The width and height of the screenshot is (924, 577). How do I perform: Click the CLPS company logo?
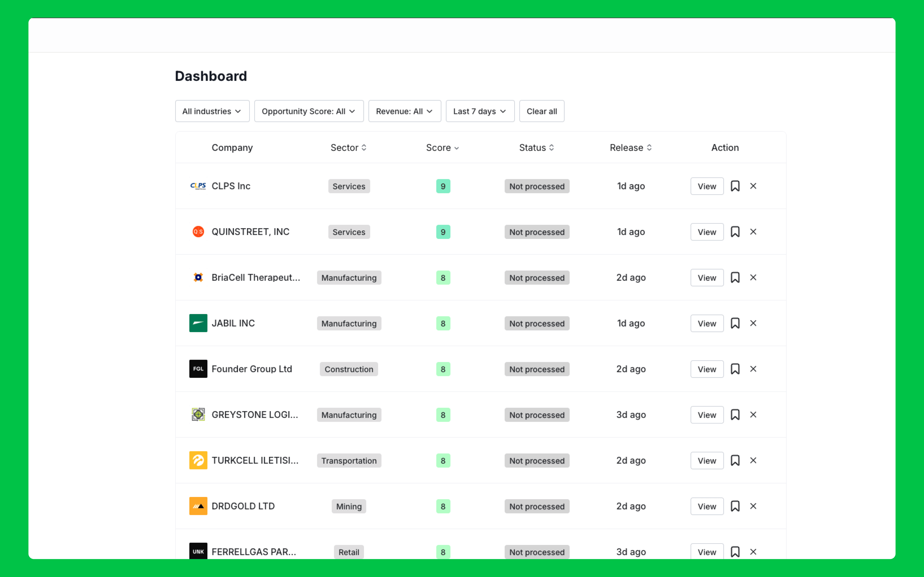198,186
